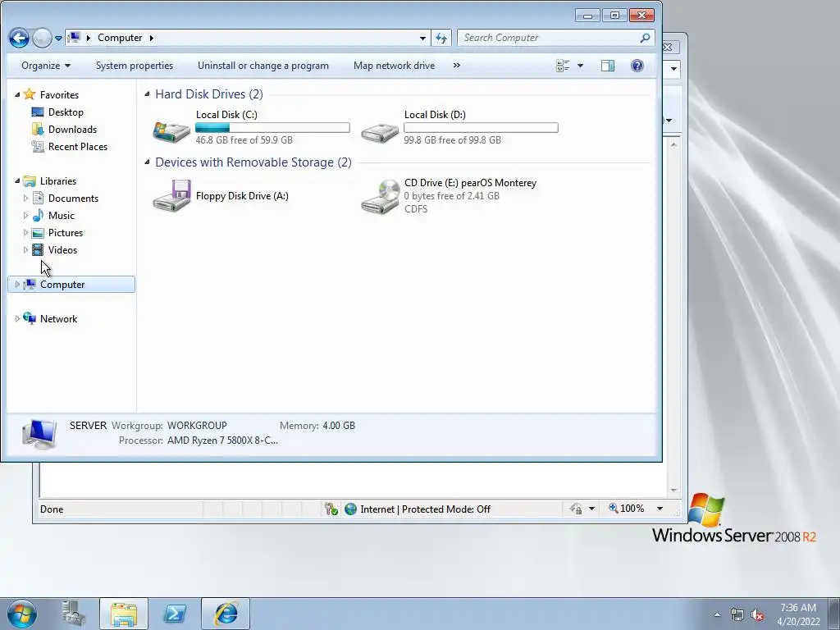
Task: Click the muted volume tray icon
Action: tap(757, 615)
